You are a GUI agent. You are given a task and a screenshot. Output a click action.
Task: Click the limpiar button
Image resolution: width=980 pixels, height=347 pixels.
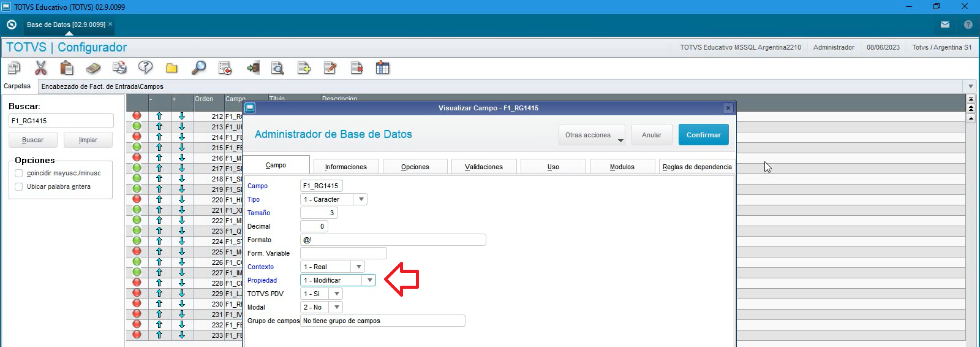pyautogui.click(x=88, y=140)
